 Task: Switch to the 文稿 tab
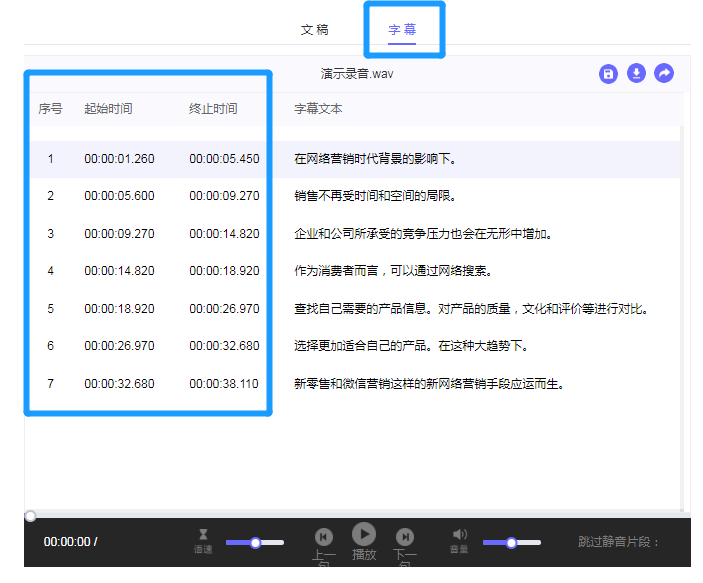(x=314, y=29)
